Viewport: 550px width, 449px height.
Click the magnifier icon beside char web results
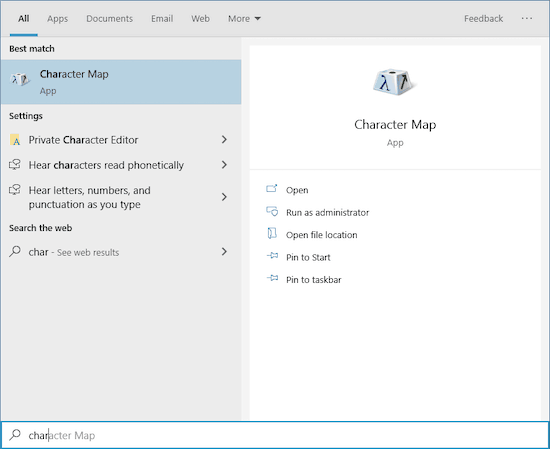click(x=15, y=252)
